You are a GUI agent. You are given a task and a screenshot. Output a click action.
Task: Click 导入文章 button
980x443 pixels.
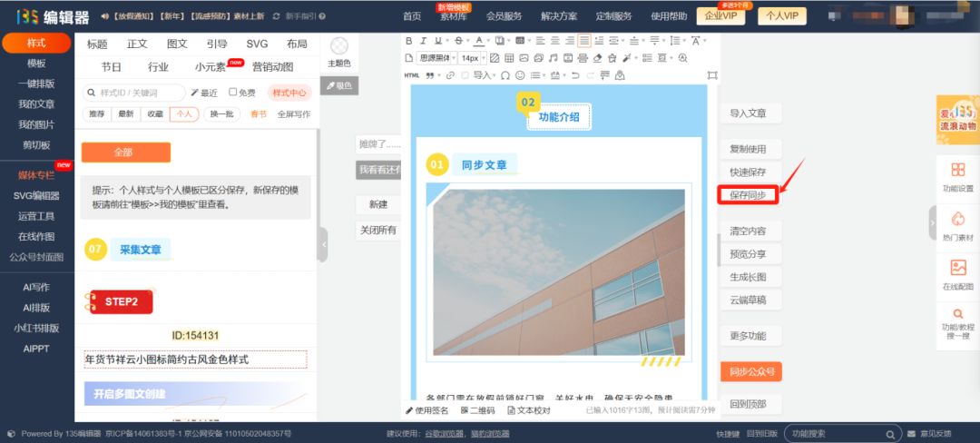point(751,113)
